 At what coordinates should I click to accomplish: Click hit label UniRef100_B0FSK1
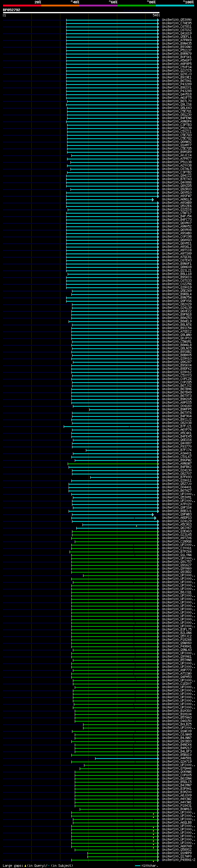pos(176,57)
